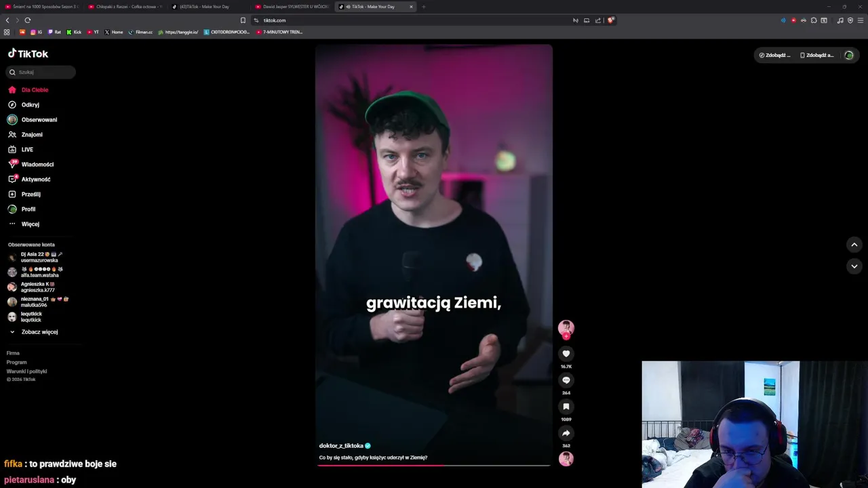
Task: Open the creator avatar beside video
Action: click(566, 328)
